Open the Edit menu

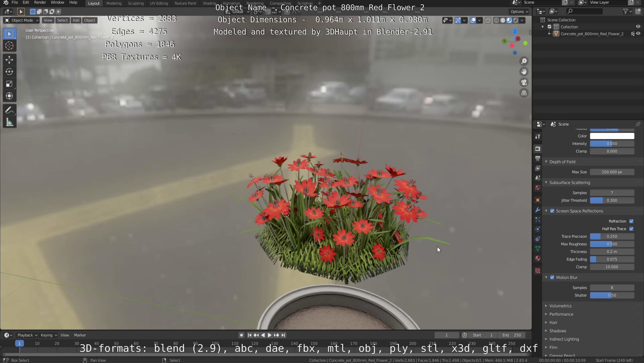click(26, 3)
